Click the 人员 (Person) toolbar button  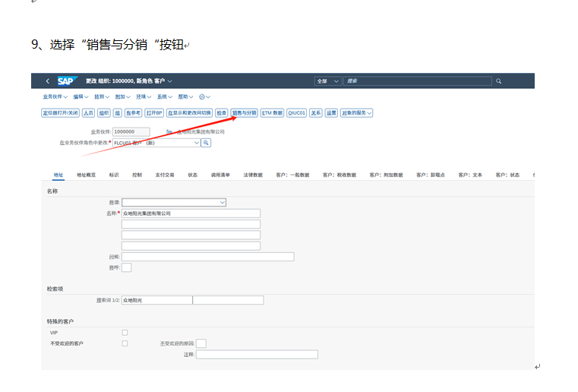89,112
